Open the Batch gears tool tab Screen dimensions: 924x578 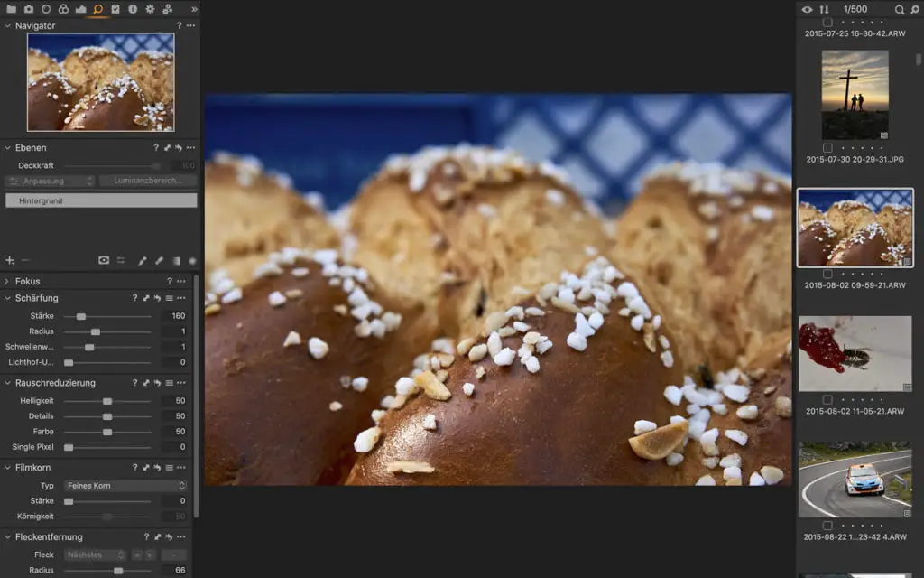168,9
